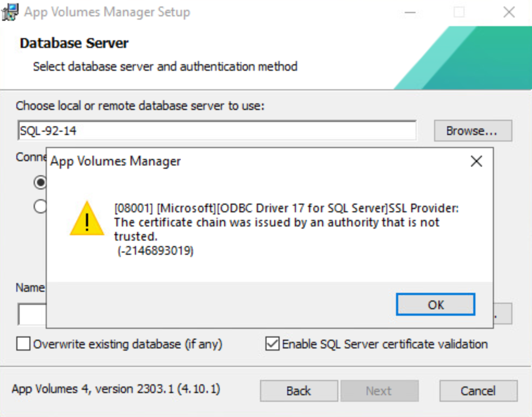Viewport: 532px width, 417px height.
Task: Click the SQL-92-14 database server field
Action: 216,131
